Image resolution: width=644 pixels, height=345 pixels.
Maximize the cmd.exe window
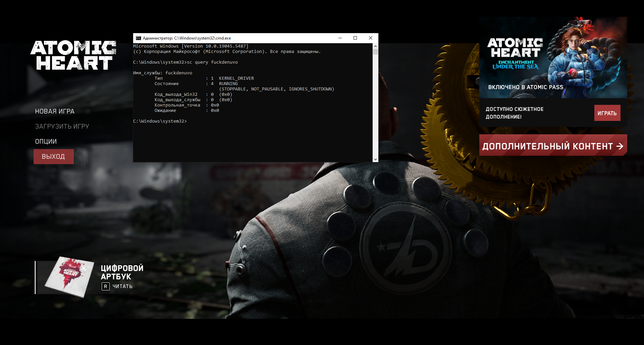pyautogui.click(x=355, y=38)
